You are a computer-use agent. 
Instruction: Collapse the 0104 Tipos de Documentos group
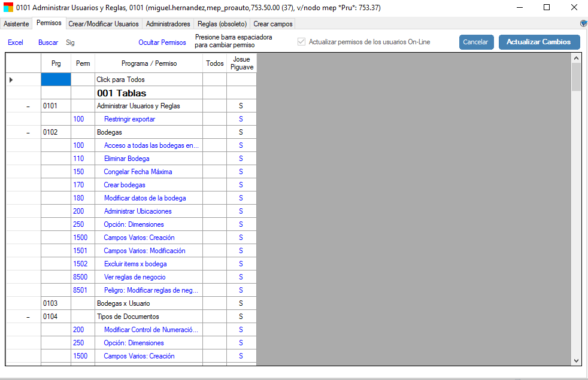pyautogui.click(x=28, y=317)
